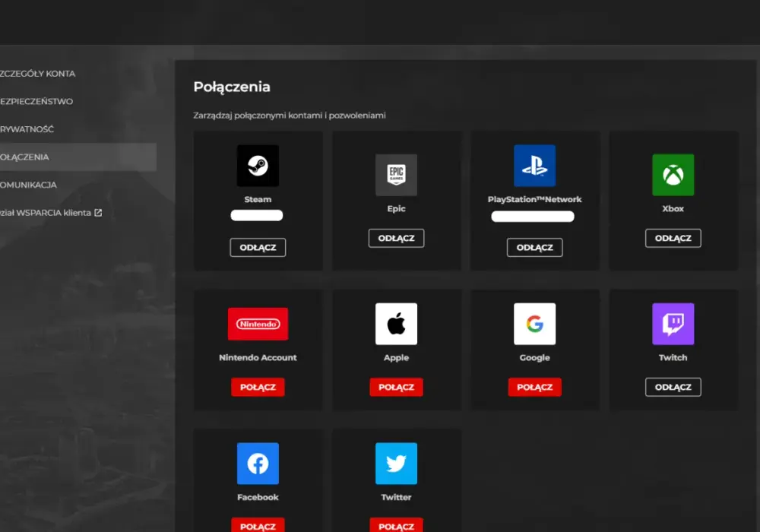
Task: Click POŁĄCZ under Apple
Action: tap(396, 387)
